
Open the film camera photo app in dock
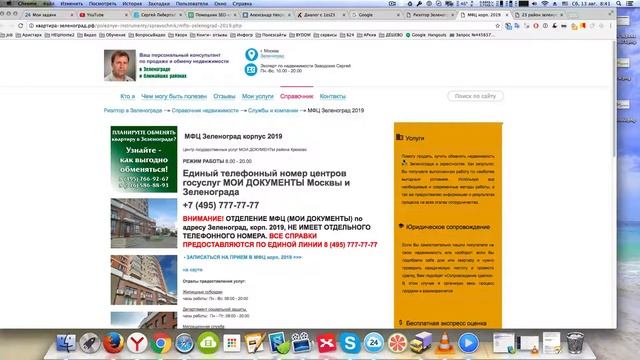(301, 342)
